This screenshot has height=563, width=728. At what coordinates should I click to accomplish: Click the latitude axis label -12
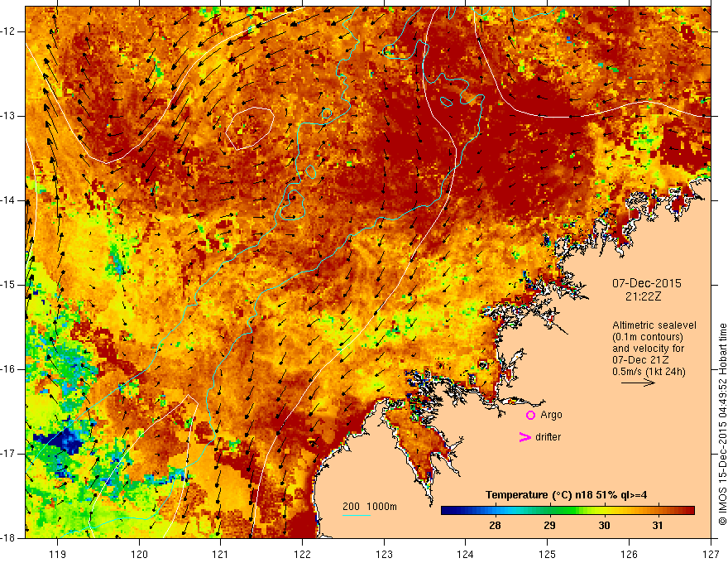(9, 31)
